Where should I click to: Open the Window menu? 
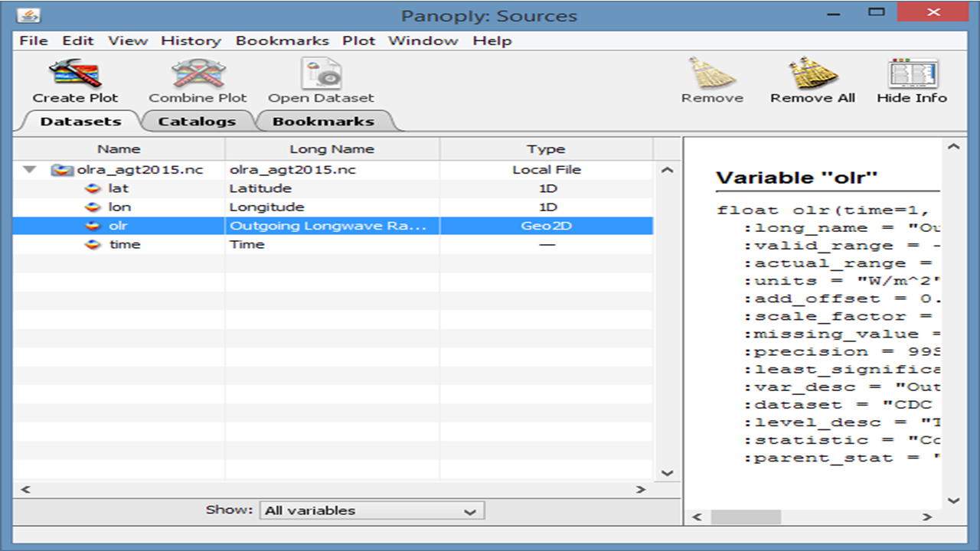click(423, 41)
